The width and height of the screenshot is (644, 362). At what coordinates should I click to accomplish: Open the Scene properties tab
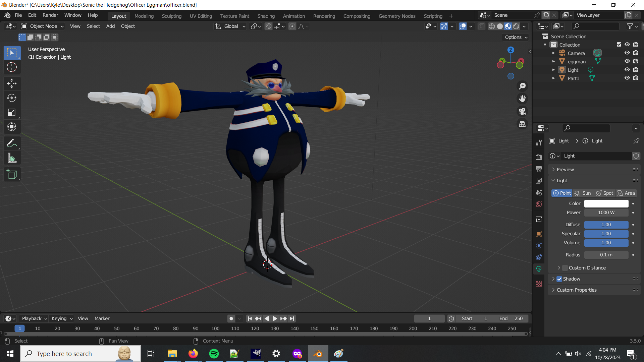coord(539,192)
